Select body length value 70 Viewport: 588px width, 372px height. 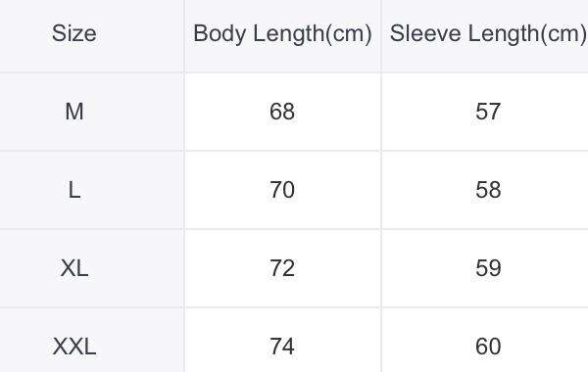[282, 190]
